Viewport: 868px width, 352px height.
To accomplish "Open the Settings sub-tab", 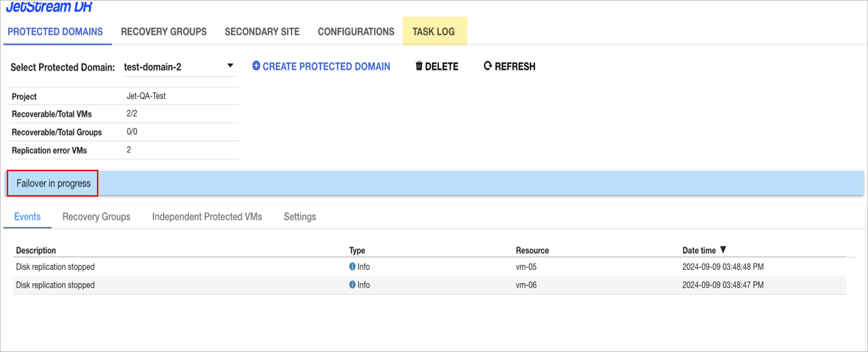I will (x=299, y=217).
